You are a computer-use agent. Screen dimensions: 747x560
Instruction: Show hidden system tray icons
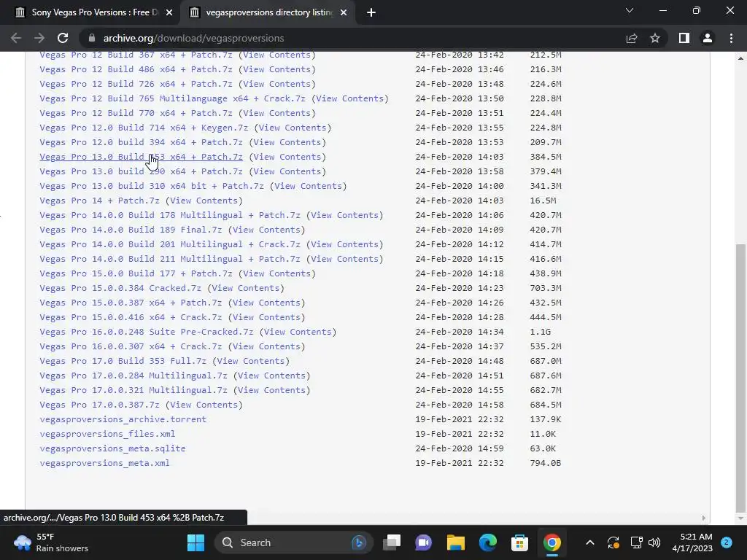(x=589, y=542)
